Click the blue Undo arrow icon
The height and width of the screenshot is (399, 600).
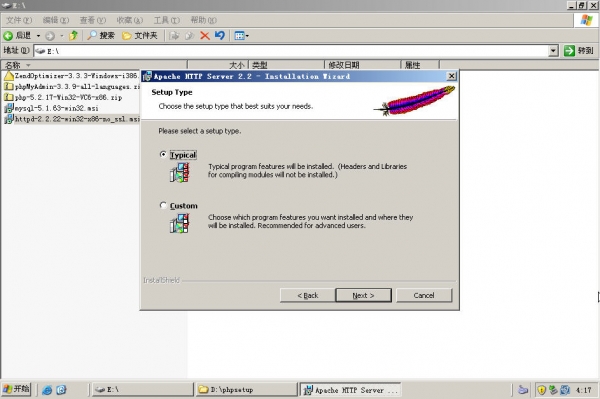point(220,36)
